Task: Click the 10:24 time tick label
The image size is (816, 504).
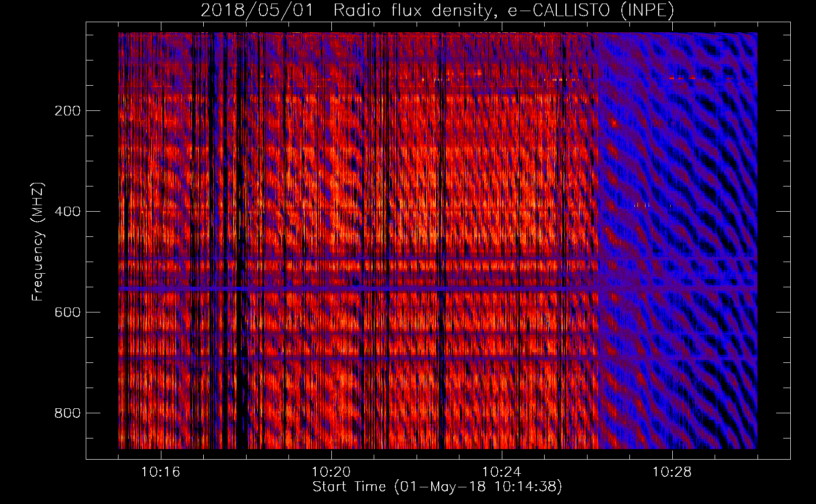Action: coord(502,472)
